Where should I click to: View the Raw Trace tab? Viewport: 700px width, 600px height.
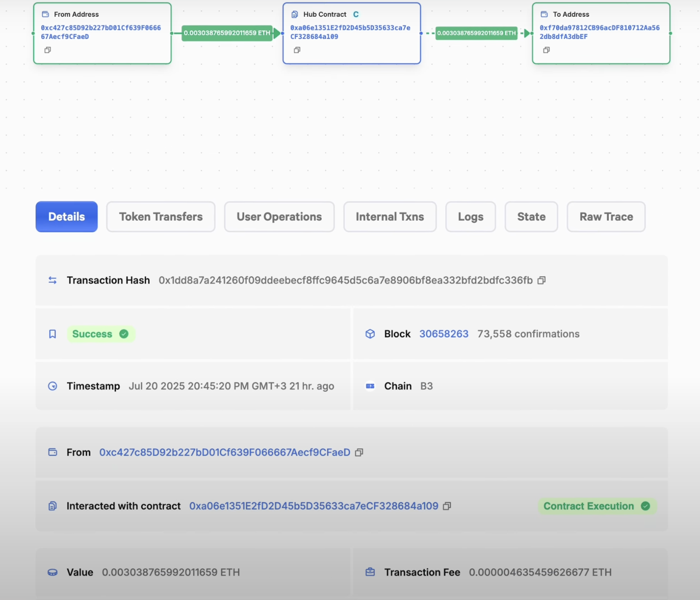pyautogui.click(x=606, y=217)
